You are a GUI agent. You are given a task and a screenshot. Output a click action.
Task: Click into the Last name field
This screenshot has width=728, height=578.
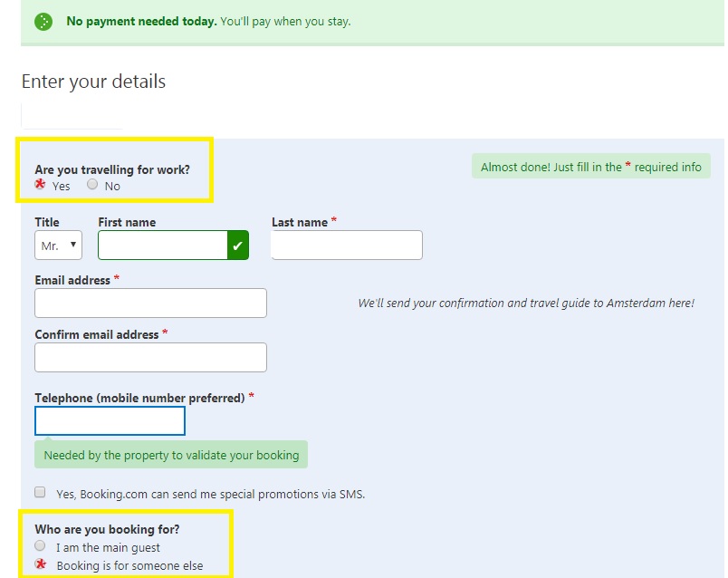346,246
